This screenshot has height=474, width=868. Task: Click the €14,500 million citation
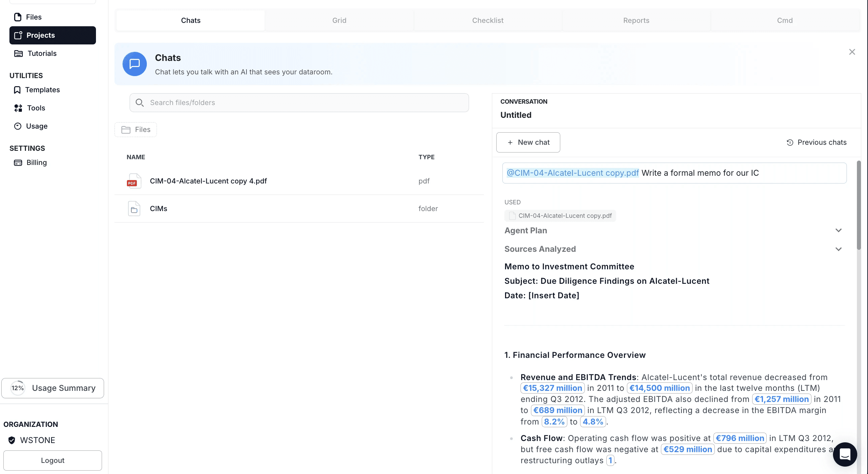pyautogui.click(x=660, y=388)
